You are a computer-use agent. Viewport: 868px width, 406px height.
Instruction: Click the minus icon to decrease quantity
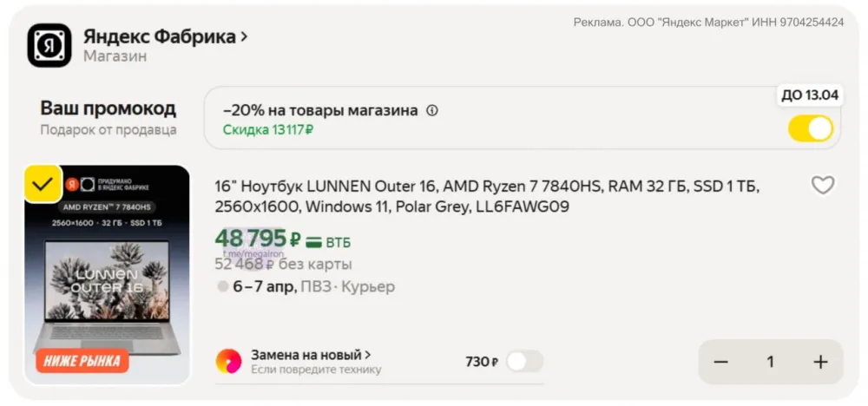(x=720, y=362)
